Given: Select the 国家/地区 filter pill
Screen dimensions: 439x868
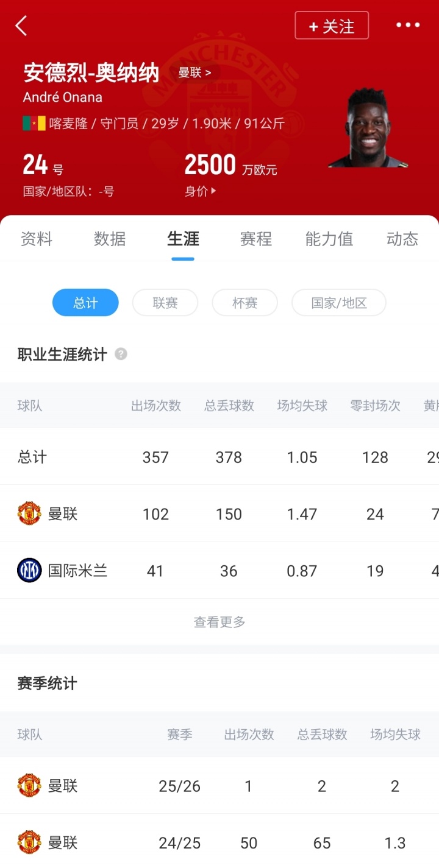Looking at the screenshot, I should [x=339, y=303].
